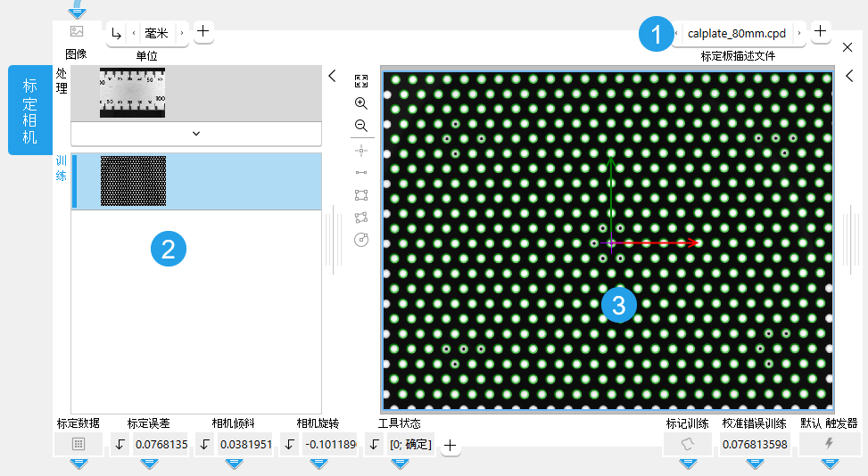Open the 标定数据 grid button
Screen dimensions: 868x476
(78, 444)
